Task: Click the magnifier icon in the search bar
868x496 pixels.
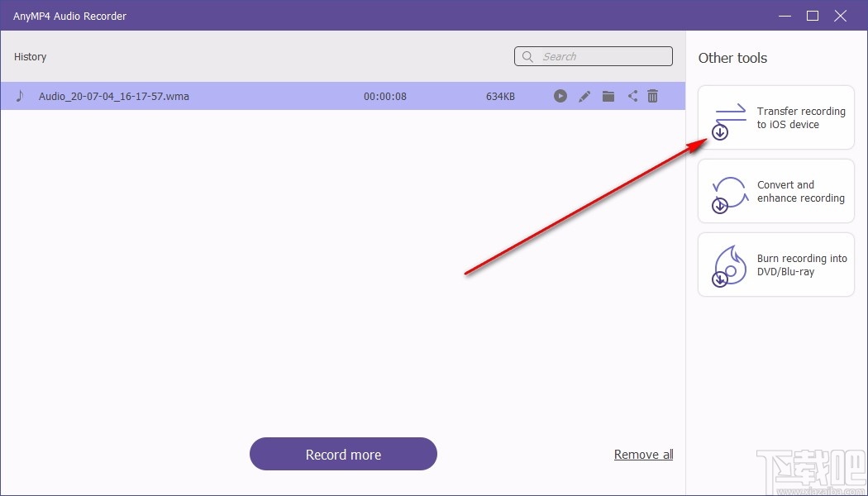Action: coord(528,56)
